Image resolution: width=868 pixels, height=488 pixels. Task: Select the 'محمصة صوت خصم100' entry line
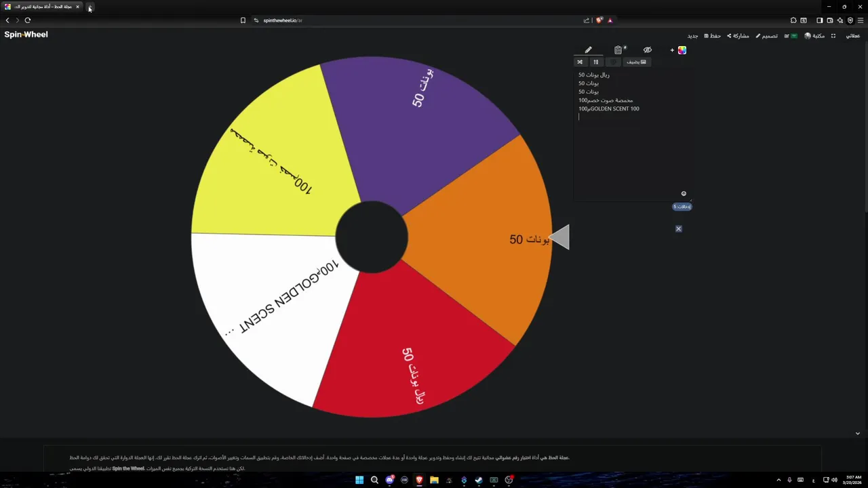pyautogui.click(x=606, y=100)
